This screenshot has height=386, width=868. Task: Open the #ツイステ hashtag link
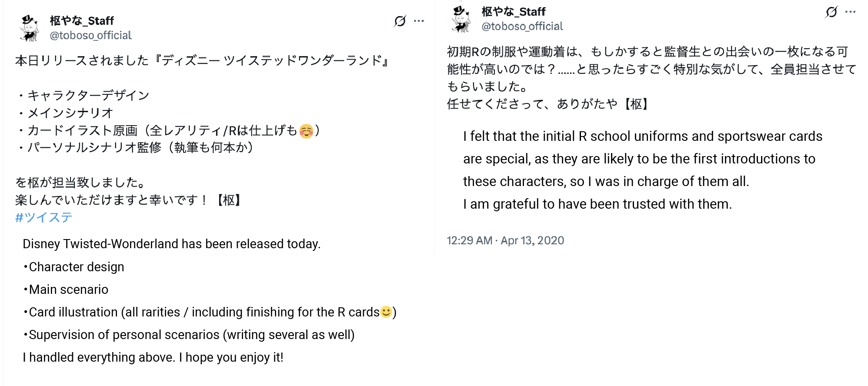[x=43, y=217]
